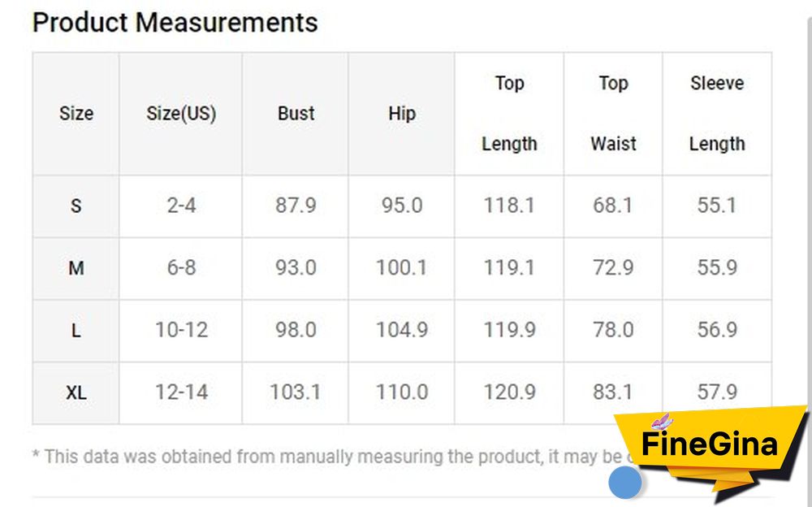The width and height of the screenshot is (812, 507).
Task: Select the L size row label
Action: point(76,330)
